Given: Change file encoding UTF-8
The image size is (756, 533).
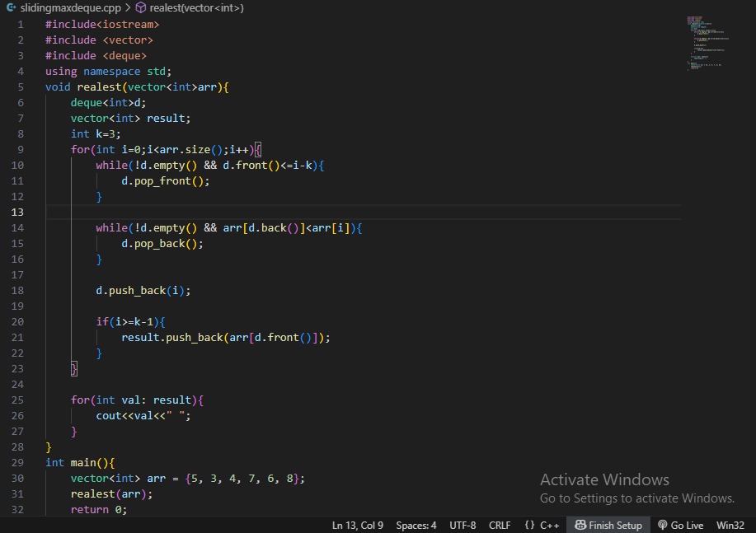Looking at the screenshot, I should pyautogui.click(x=463, y=526).
